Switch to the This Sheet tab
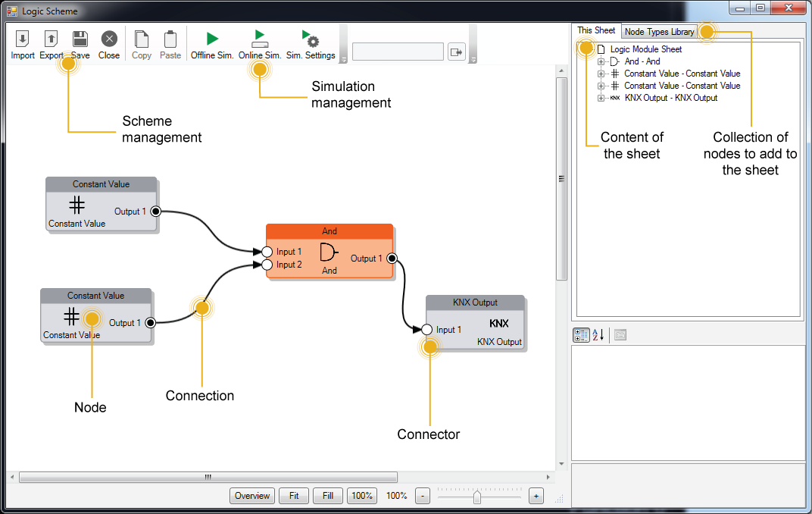 tap(596, 30)
